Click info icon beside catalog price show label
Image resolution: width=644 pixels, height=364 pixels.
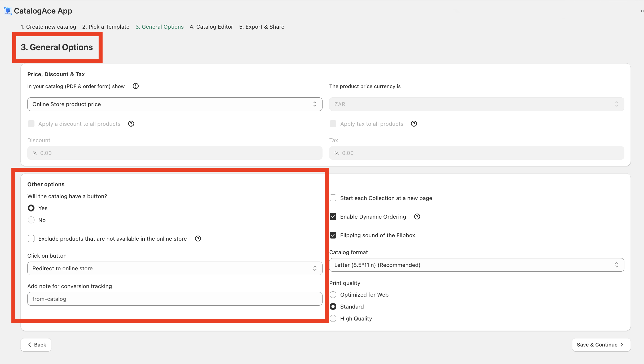[135, 86]
